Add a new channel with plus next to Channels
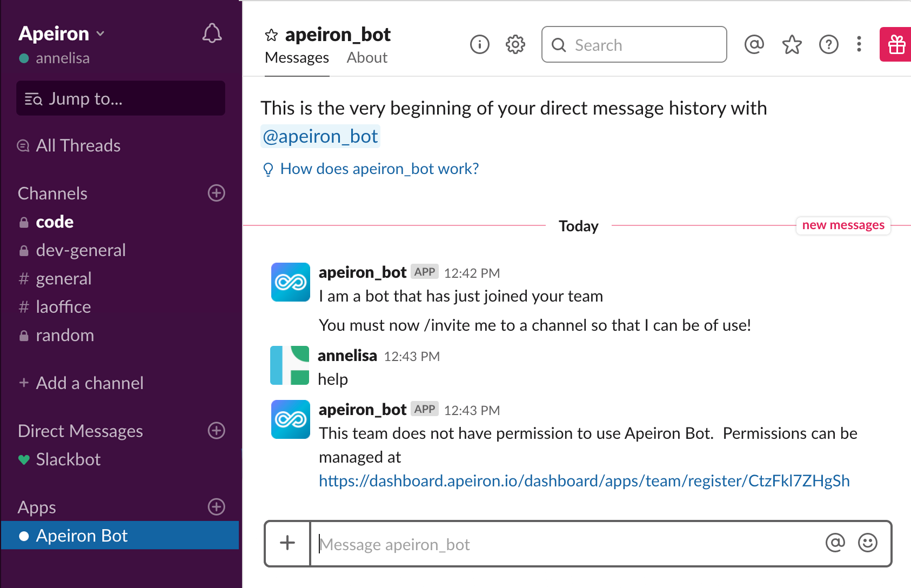The width and height of the screenshot is (911, 588). point(217,193)
